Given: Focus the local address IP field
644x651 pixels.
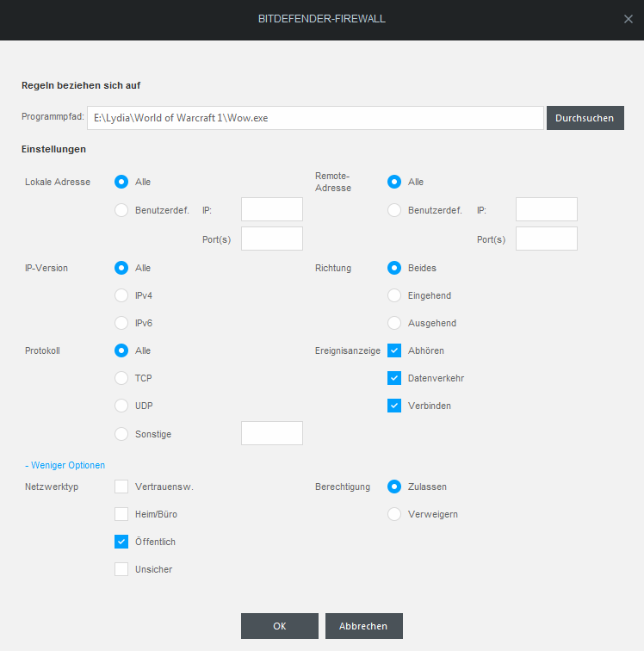Looking at the screenshot, I should 272,209.
